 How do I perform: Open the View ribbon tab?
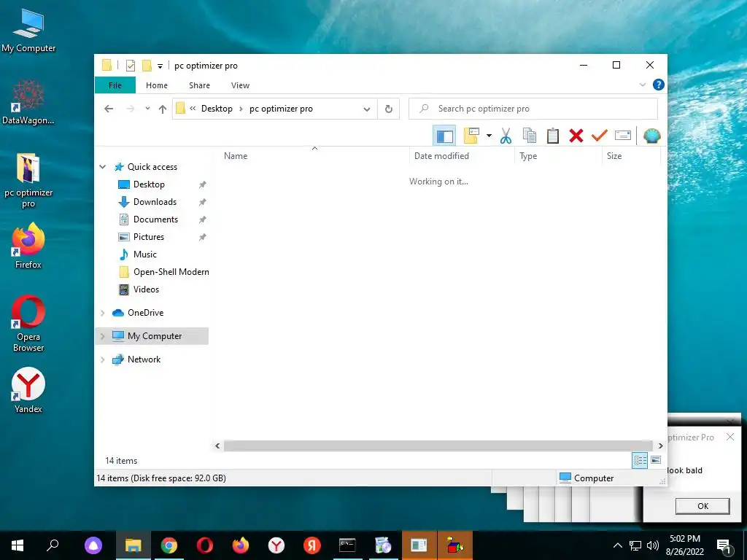[240, 85]
